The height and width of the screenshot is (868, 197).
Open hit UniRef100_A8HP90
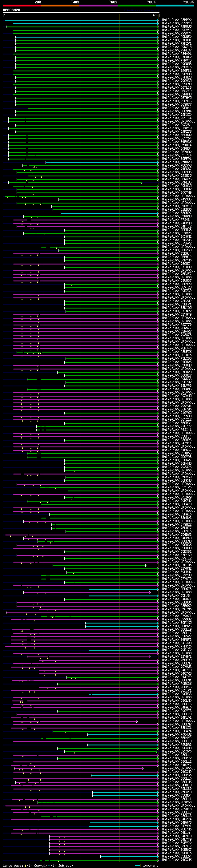[176, 20]
